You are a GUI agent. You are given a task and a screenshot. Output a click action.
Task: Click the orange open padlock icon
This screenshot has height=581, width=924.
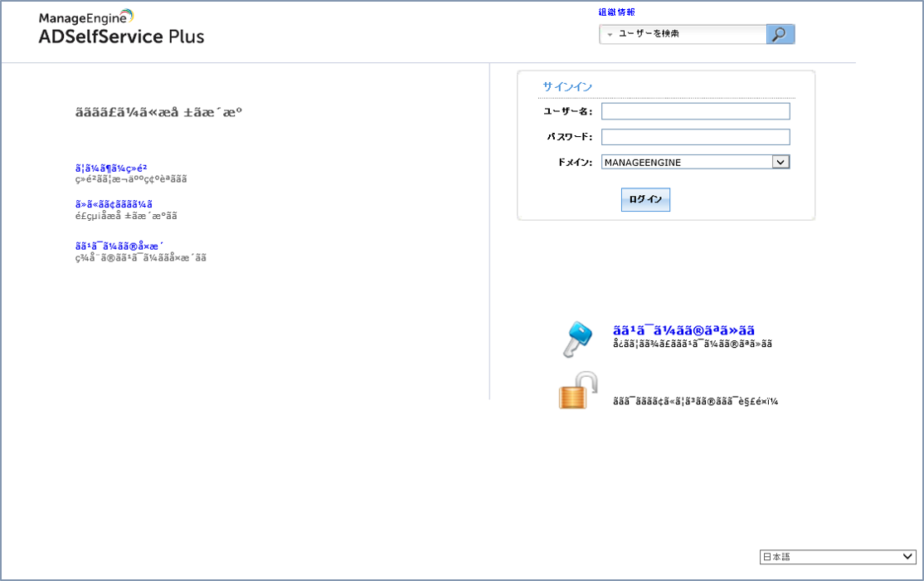pyautogui.click(x=577, y=390)
